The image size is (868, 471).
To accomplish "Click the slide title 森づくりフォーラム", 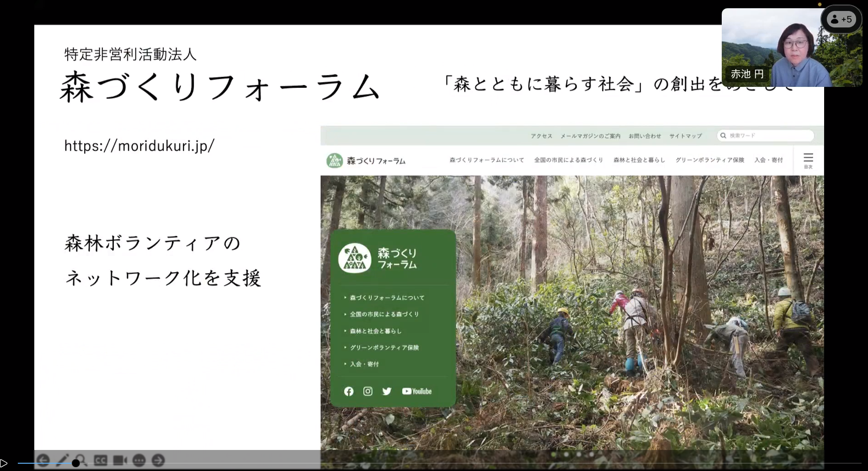I will point(220,87).
